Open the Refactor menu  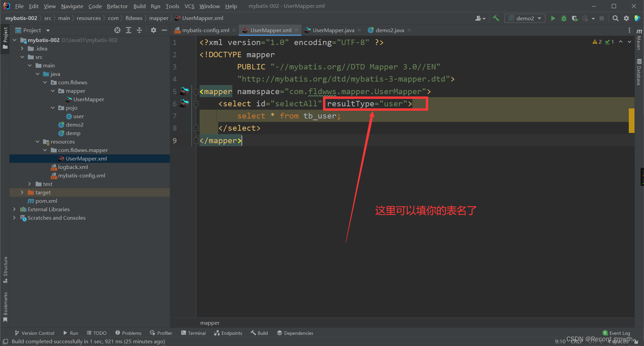click(x=117, y=6)
